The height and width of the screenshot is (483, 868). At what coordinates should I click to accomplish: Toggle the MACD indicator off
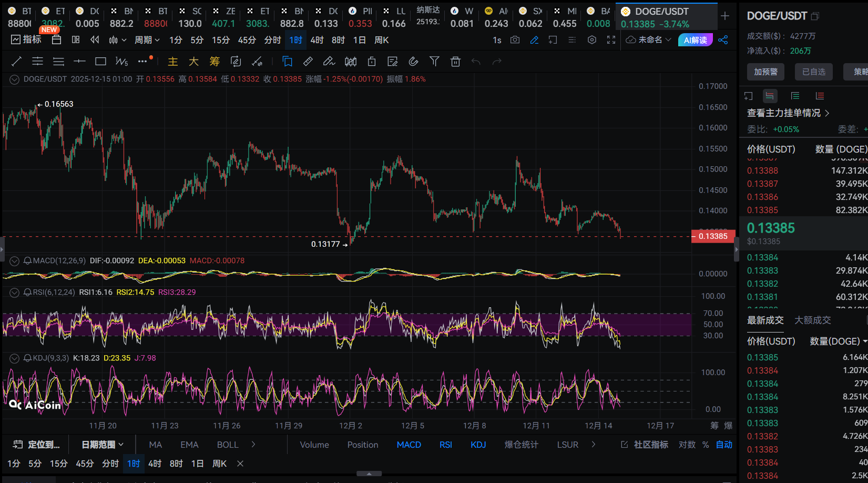(x=409, y=445)
